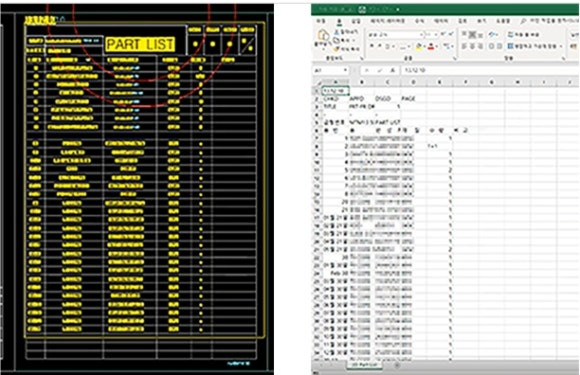Click the cancel X icon beside formula bar
This screenshot has width=580, height=375.
point(367,70)
